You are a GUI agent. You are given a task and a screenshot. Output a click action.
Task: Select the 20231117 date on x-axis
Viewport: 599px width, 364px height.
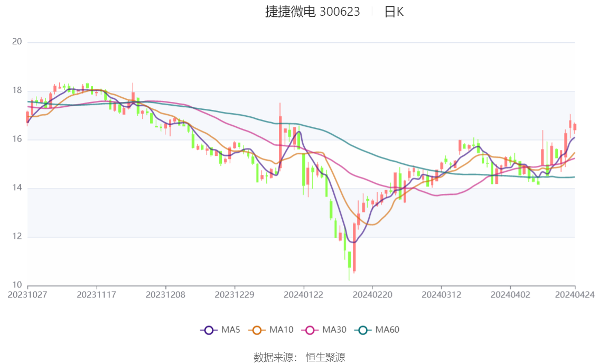[96, 295]
